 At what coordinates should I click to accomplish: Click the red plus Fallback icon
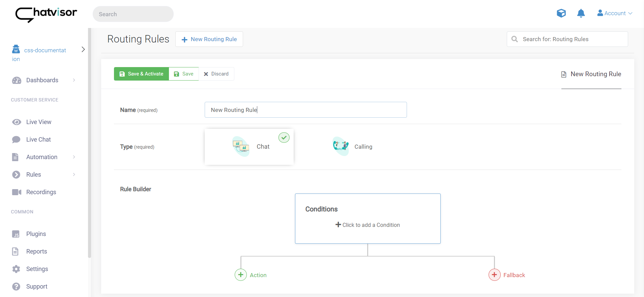494,275
